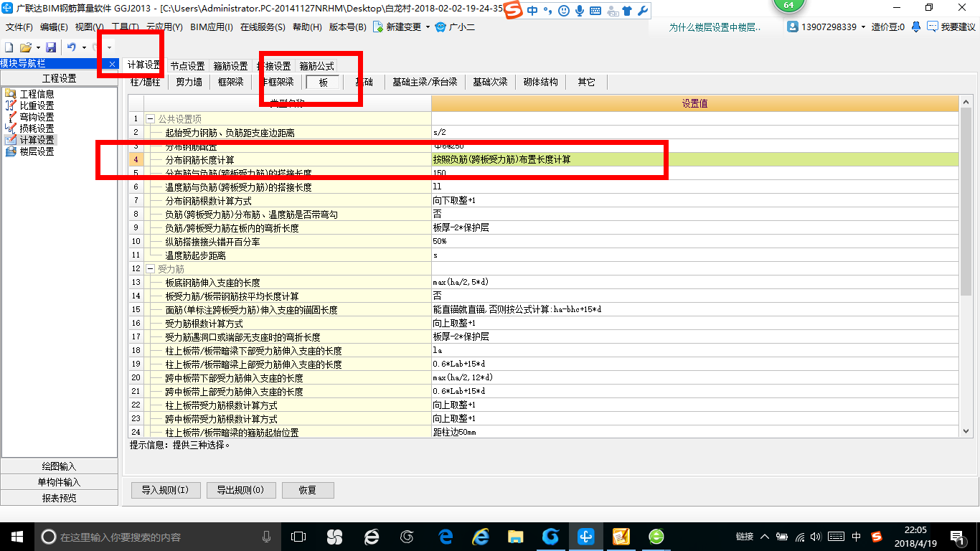Click the 50% value for 纵筋搭接接头错开百分率
The width and height of the screenshot is (980, 551).
[694, 242]
